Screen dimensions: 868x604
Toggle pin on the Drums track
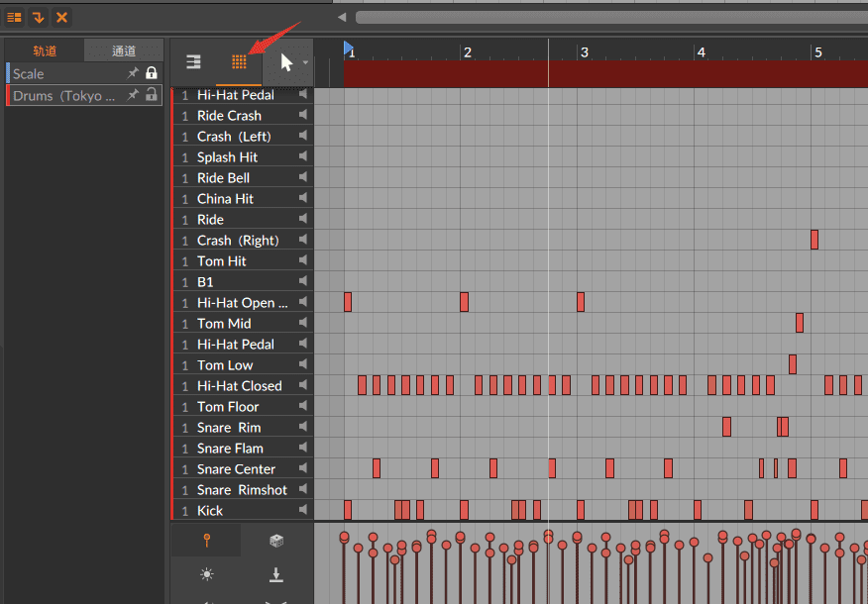[x=133, y=95]
